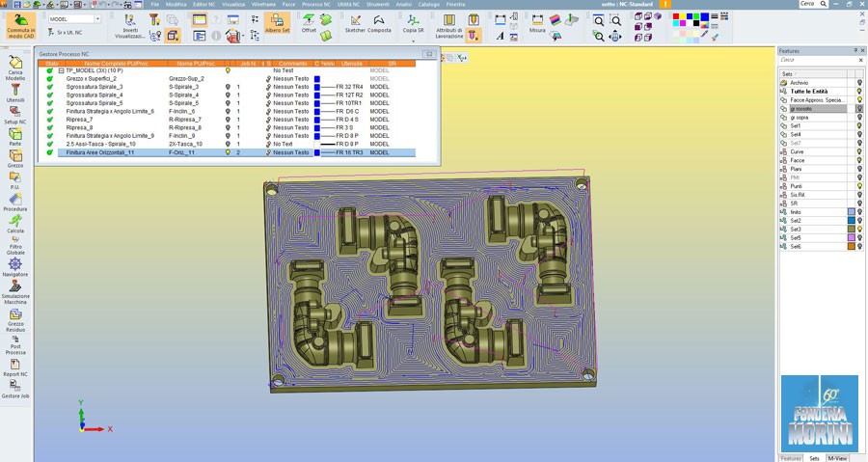This screenshot has height=462, width=868.
Task: Run Post Processa
Action: tap(14, 345)
